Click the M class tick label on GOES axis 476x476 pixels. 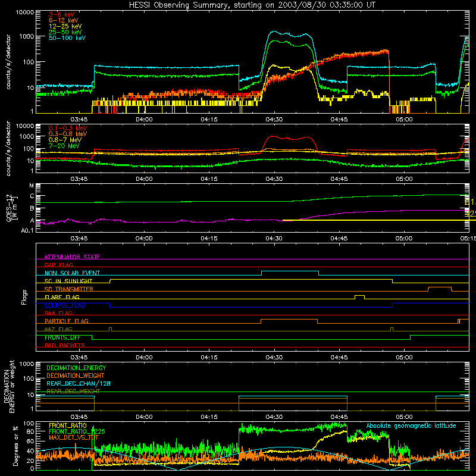click(x=32, y=186)
